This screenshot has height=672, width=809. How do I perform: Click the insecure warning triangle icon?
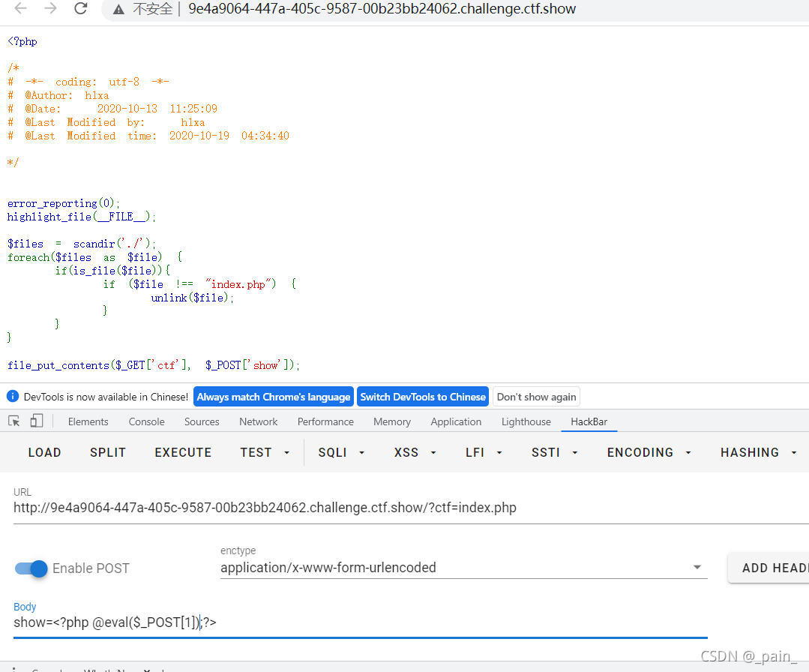(118, 9)
